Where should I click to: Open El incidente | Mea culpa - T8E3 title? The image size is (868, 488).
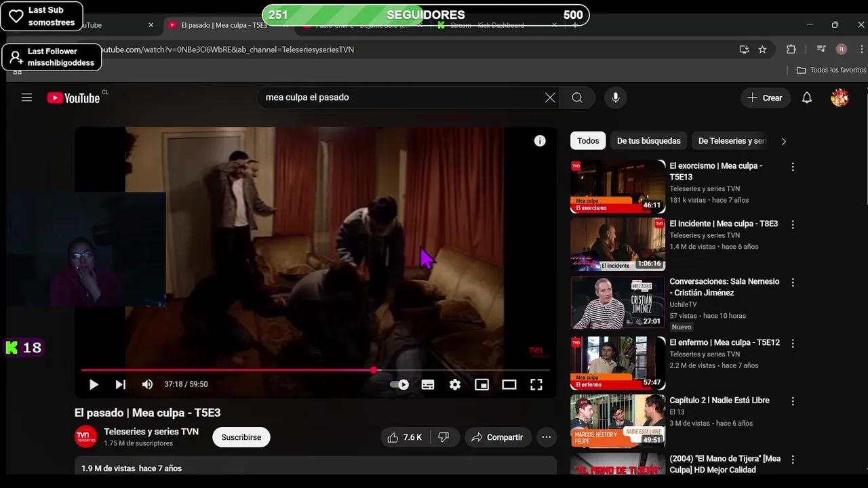pyautogui.click(x=724, y=224)
